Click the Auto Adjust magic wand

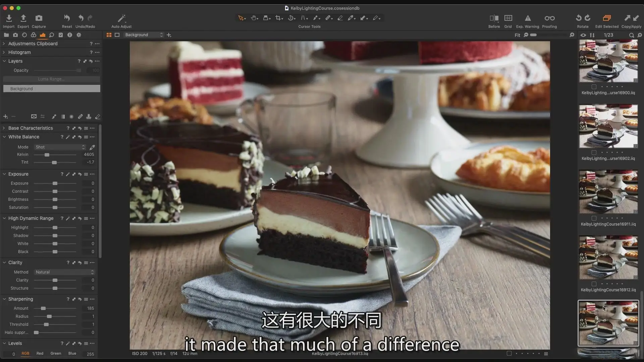tap(121, 18)
